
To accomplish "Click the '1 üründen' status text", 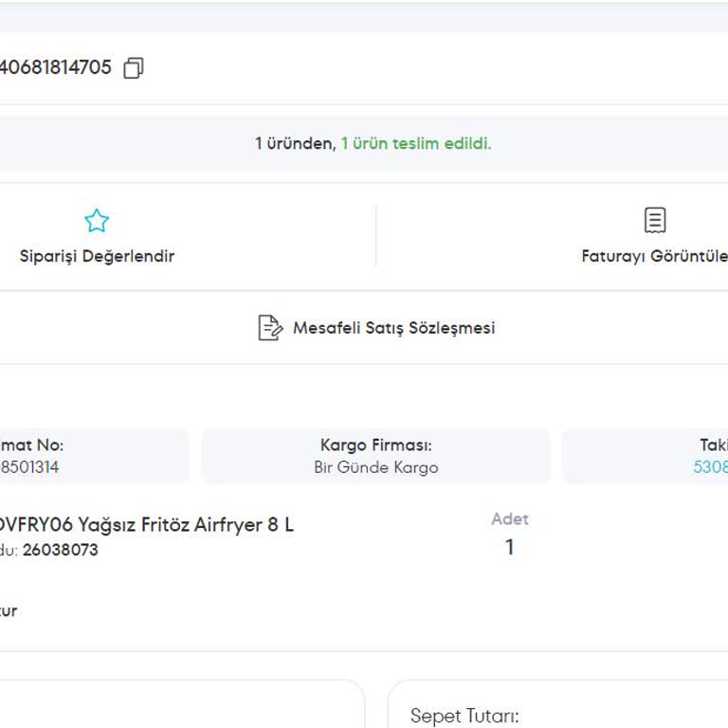I will [294, 144].
